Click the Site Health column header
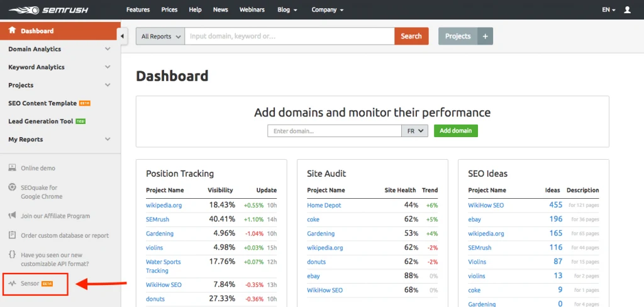The height and width of the screenshot is (307, 644). click(x=400, y=190)
